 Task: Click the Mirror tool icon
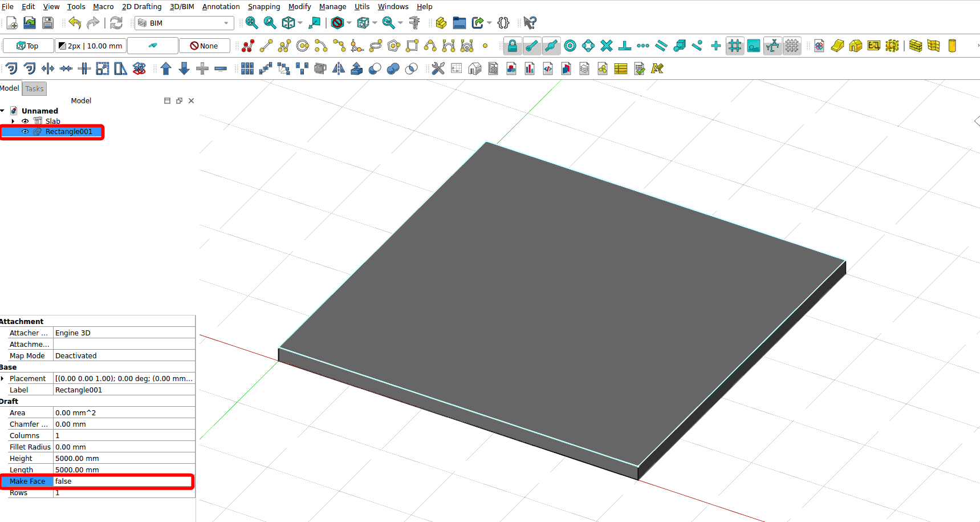[x=338, y=69]
